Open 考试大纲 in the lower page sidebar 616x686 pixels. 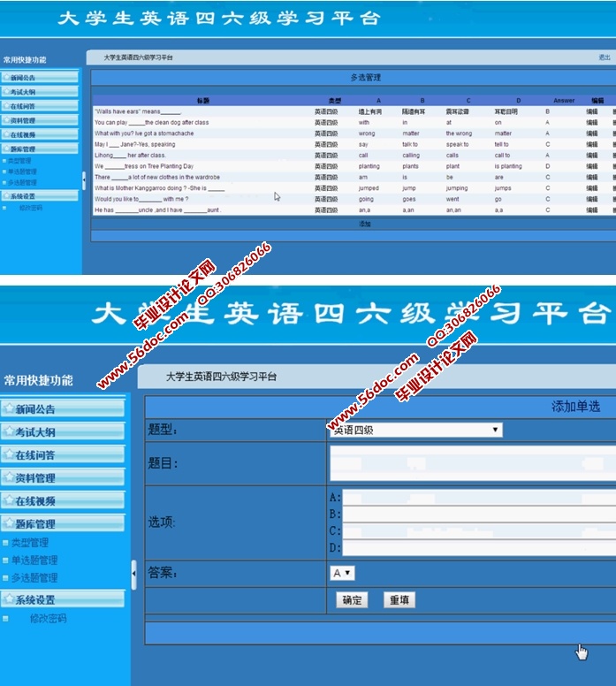point(63,431)
